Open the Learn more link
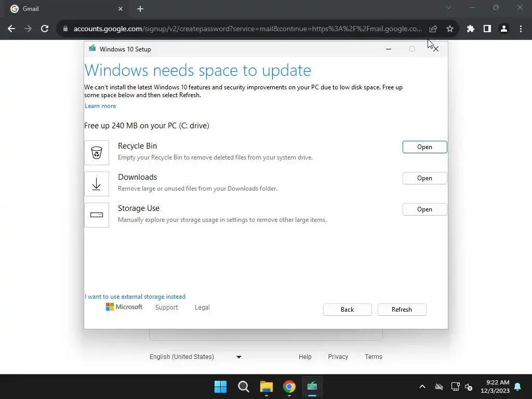This screenshot has height=399, width=532. pos(100,106)
